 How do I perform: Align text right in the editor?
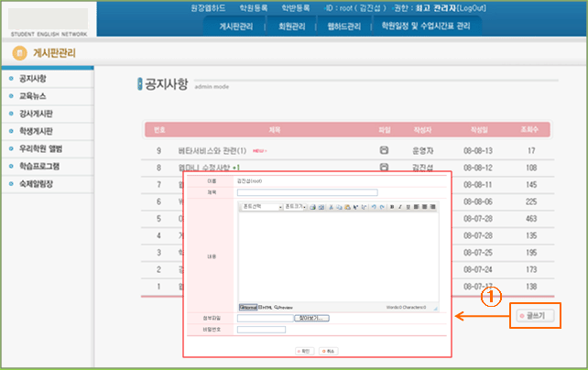tap(432, 207)
